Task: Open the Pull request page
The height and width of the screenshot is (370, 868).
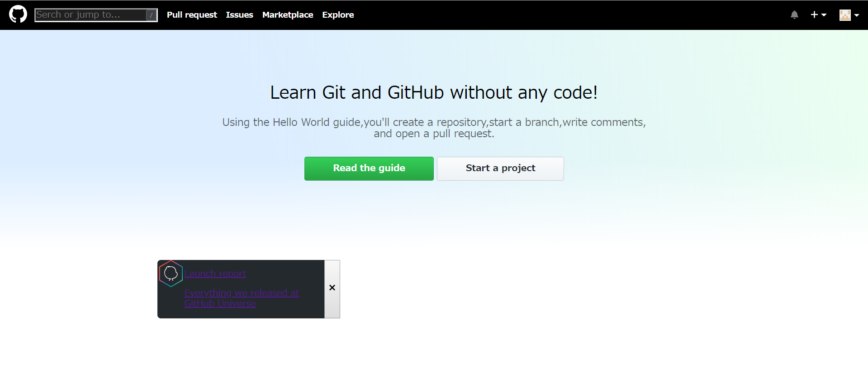Action: tap(192, 15)
